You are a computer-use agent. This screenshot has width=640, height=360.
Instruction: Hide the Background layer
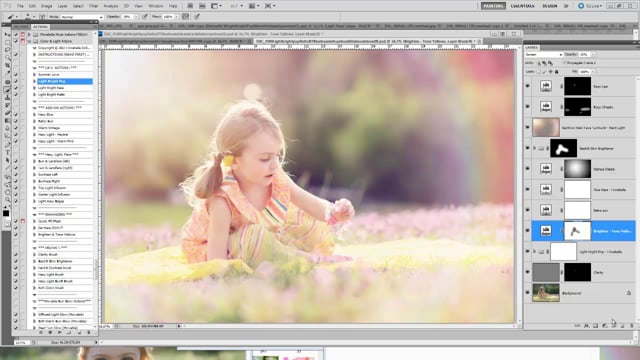click(528, 293)
